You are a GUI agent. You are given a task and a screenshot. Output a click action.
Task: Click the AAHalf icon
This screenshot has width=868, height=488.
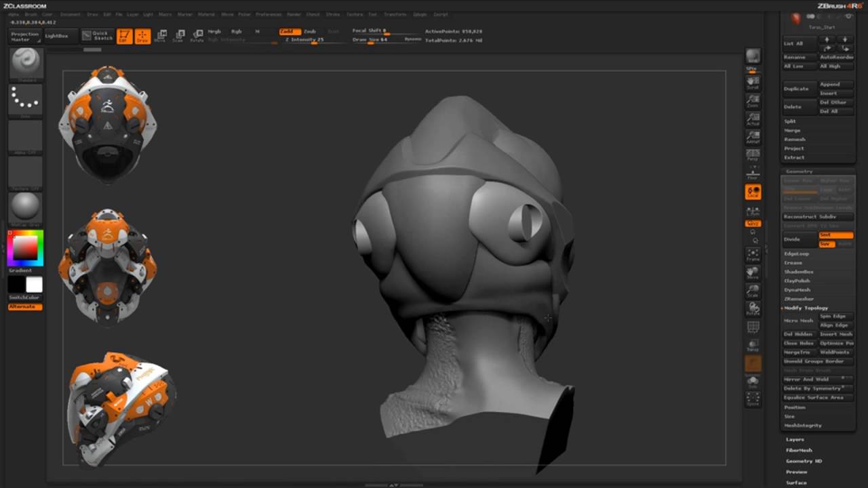click(753, 138)
